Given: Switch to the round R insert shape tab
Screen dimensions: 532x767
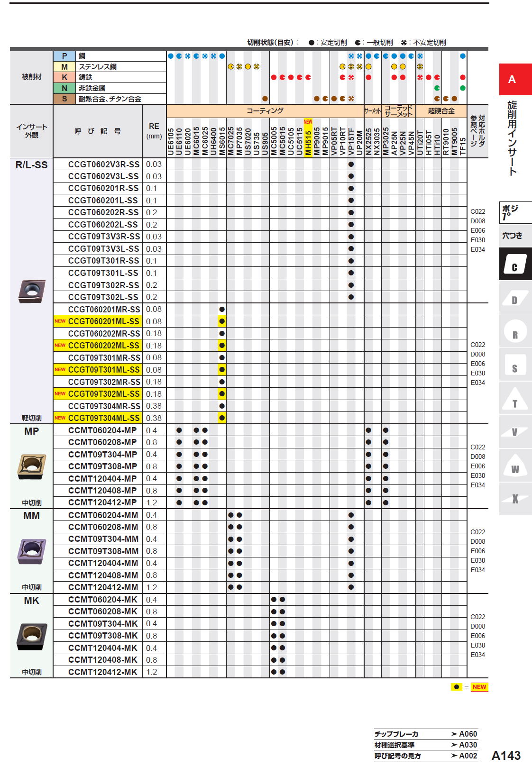Looking at the screenshot, I should (x=515, y=332).
